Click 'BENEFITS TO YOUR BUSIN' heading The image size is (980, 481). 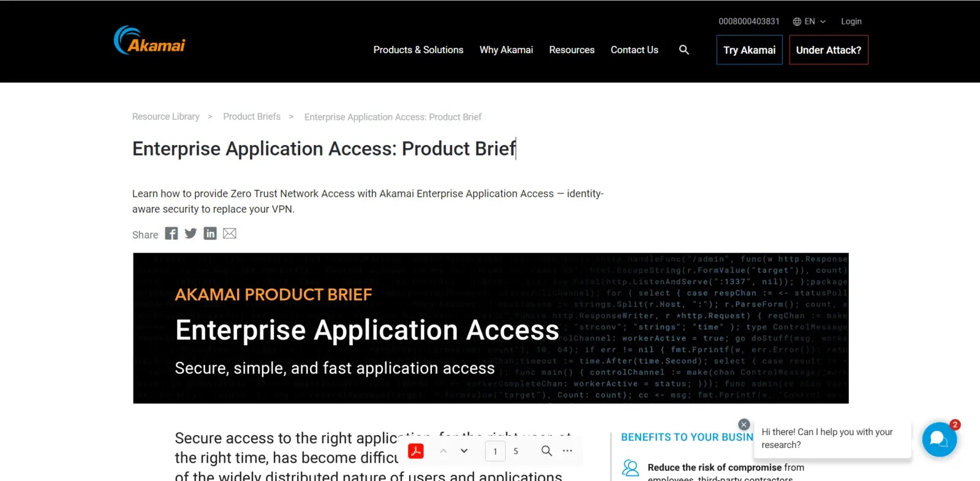(x=687, y=437)
